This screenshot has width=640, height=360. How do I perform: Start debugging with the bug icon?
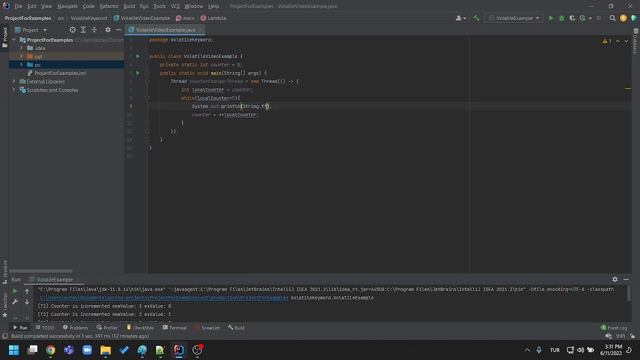pyautogui.click(x=562, y=18)
